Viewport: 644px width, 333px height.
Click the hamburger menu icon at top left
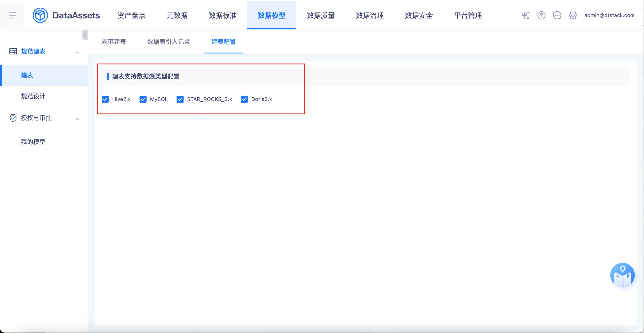[x=12, y=15]
